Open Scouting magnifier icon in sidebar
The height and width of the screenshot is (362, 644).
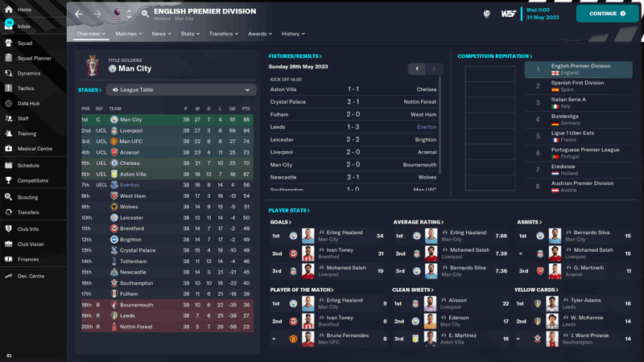click(9, 197)
